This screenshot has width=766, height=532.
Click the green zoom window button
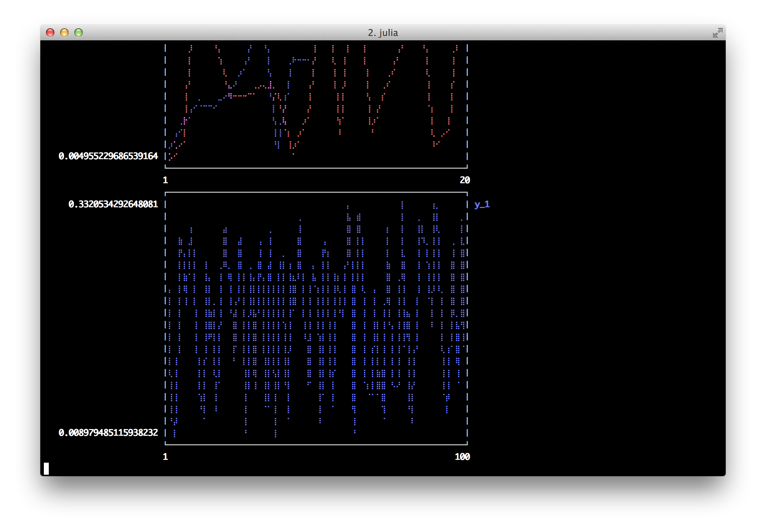click(79, 33)
